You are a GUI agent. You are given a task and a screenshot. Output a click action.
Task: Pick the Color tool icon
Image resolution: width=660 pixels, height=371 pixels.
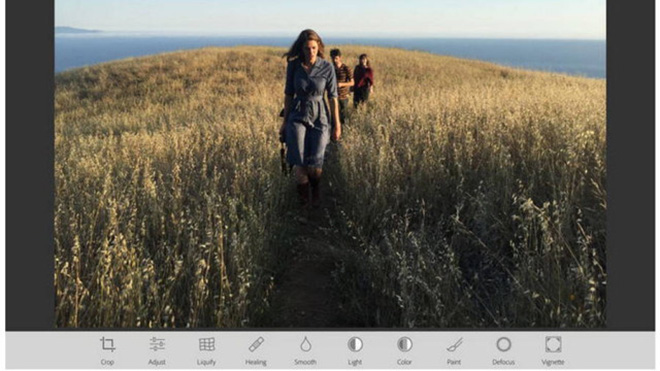405,344
